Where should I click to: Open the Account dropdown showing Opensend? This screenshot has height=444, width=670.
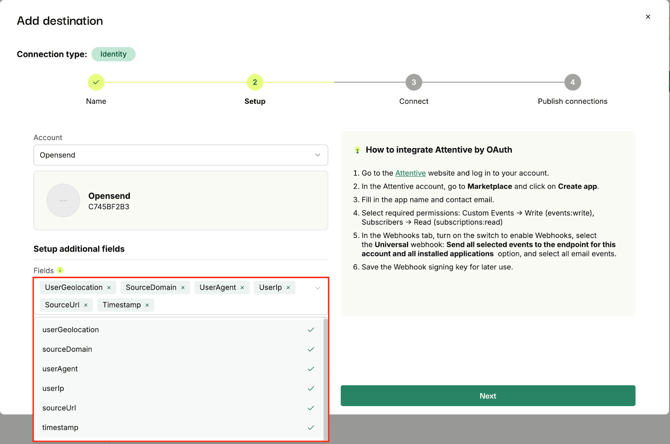click(x=180, y=155)
